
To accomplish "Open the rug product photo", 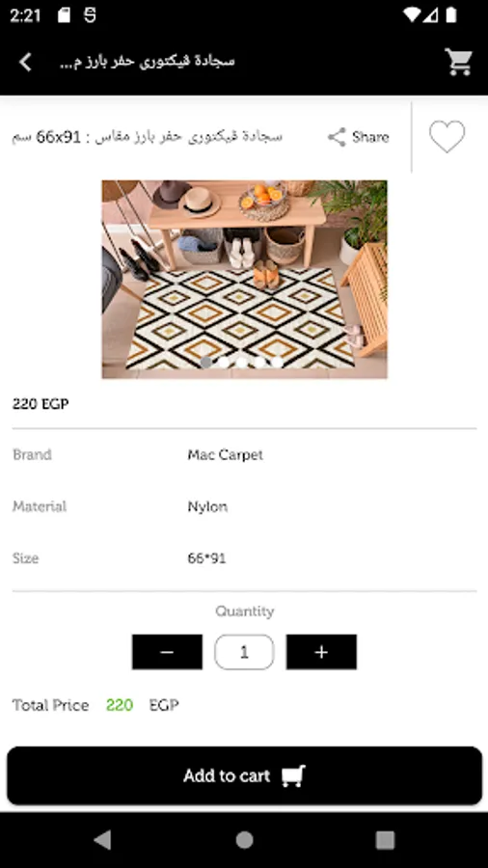I will (x=244, y=279).
